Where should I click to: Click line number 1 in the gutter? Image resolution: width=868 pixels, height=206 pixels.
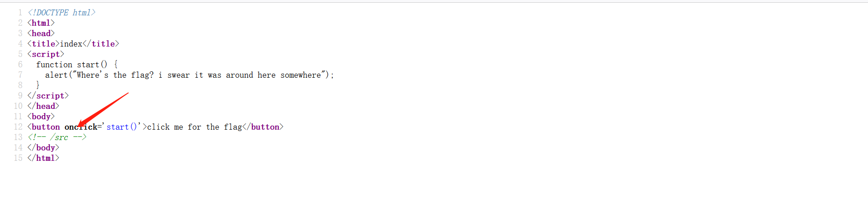pyautogui.click(x=20, y=13)
